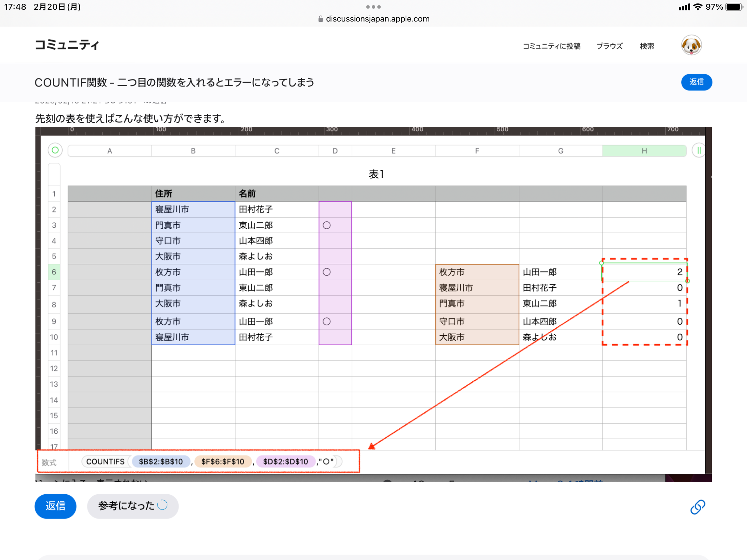
Task: Click the circle mark in row 3
Action: (326, 225)
